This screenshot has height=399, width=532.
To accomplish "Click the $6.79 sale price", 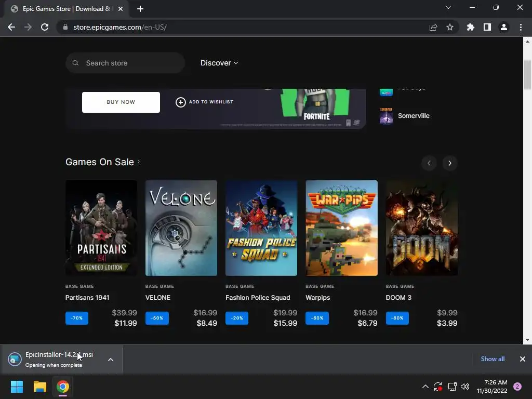I will 367,323.
